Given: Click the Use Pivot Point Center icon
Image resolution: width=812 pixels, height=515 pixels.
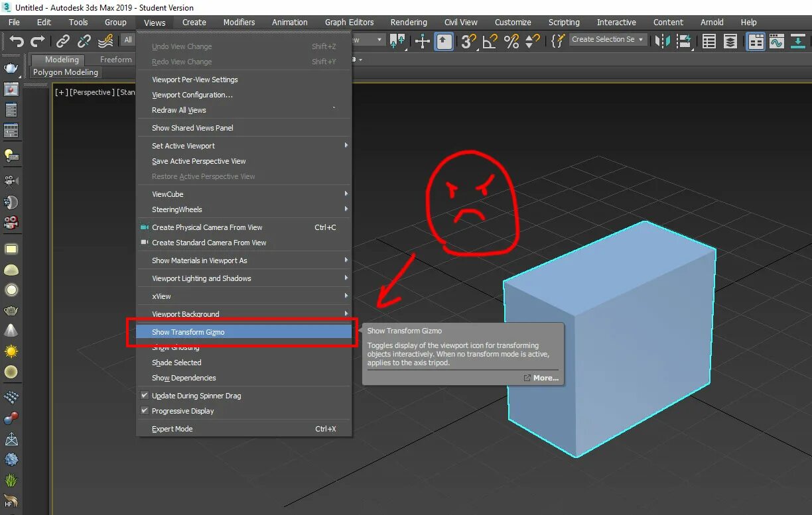Looking at the screenshot, I should [x=398, y=42].
